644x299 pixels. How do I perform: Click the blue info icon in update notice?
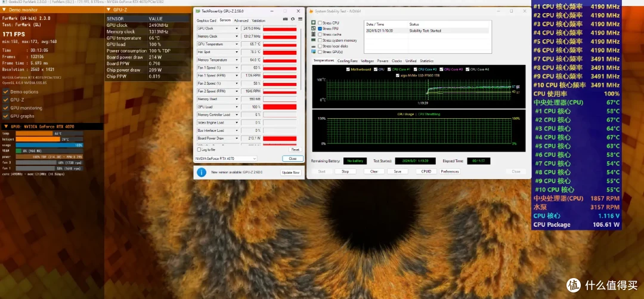click(202, 172)
